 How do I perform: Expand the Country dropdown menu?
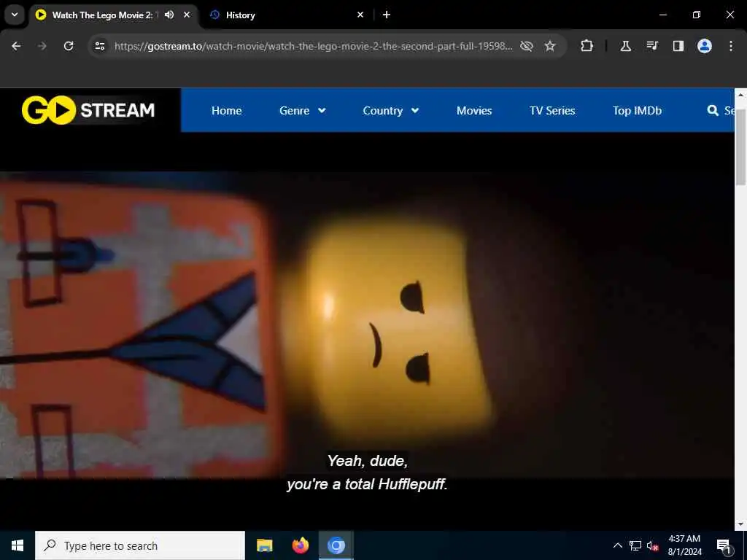click(x=391, y=111)
